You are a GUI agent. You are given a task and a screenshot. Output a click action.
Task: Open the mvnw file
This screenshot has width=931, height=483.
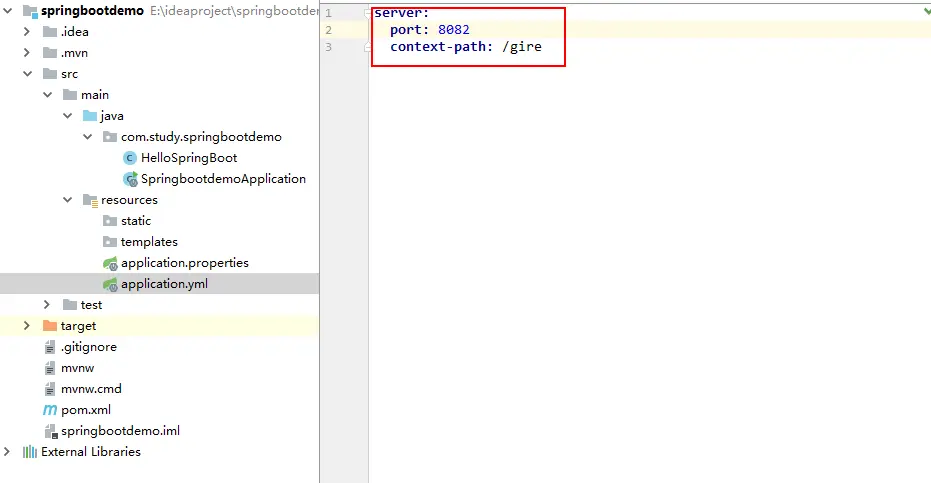pyautogui.click(x=77, y=368)
